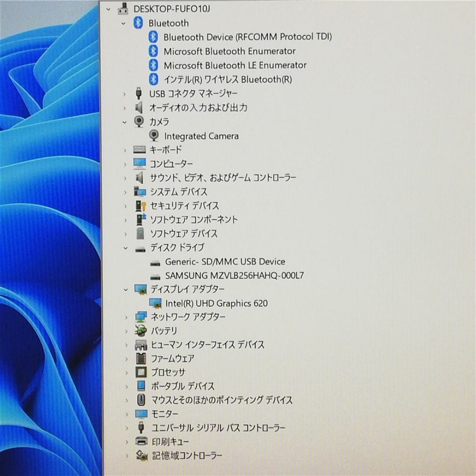Click the 記憶域コントローラー icon
This screenshot has height=476, width=476.
point(141,455)
